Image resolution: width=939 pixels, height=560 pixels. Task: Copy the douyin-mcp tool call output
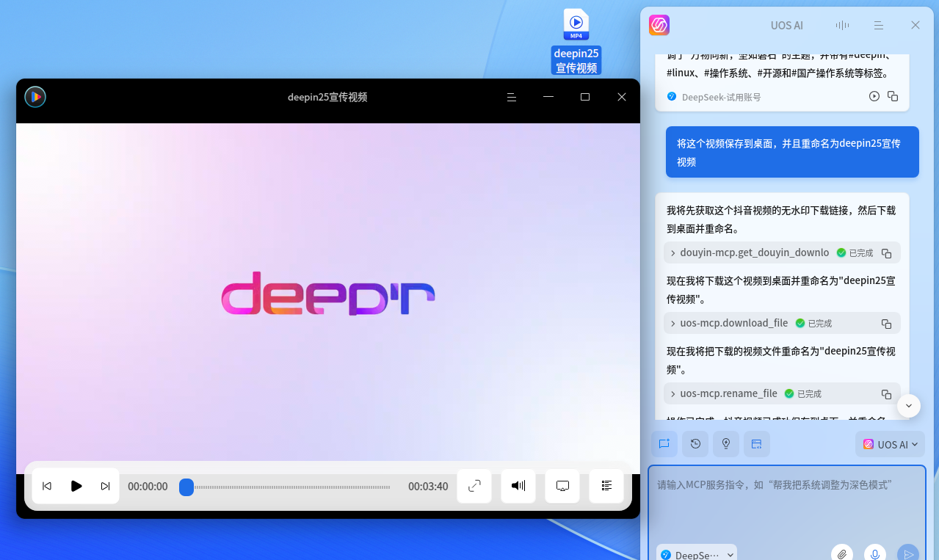[x=886, y=253]
